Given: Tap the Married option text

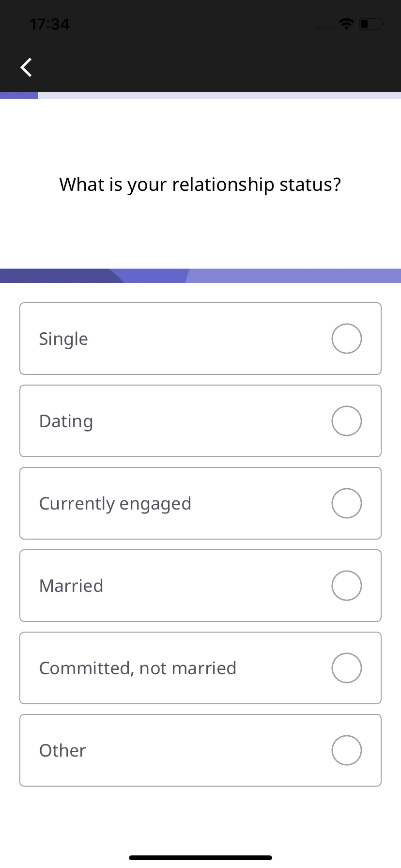Looking at the screenshot, I should 71,586.
